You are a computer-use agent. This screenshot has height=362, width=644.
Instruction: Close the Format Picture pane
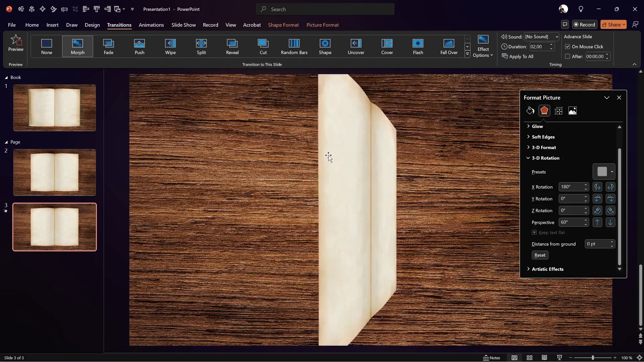[x=619, y=98]
